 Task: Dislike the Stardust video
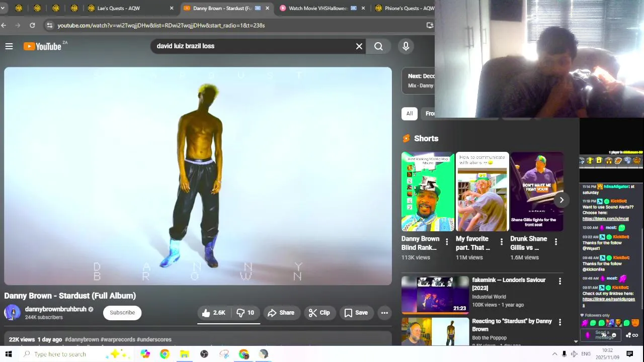tap(246, 313)
